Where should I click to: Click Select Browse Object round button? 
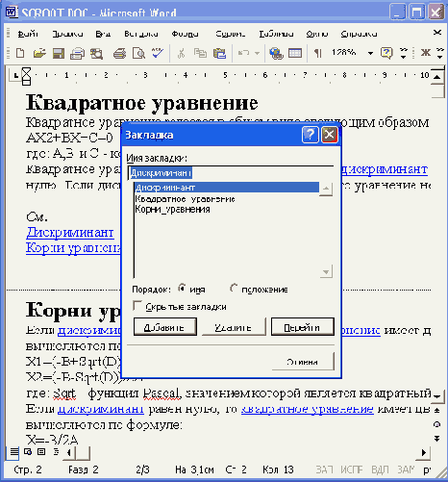436,424
